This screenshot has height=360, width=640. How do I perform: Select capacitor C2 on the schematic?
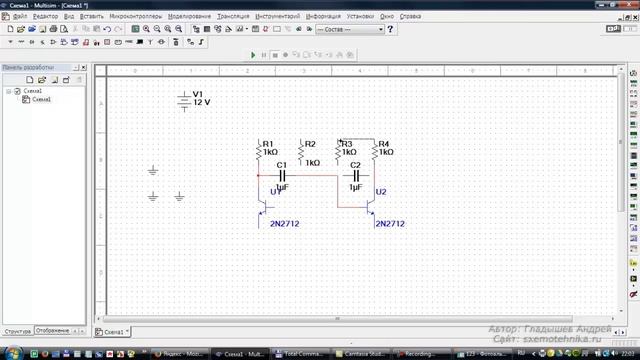(356, 176)
